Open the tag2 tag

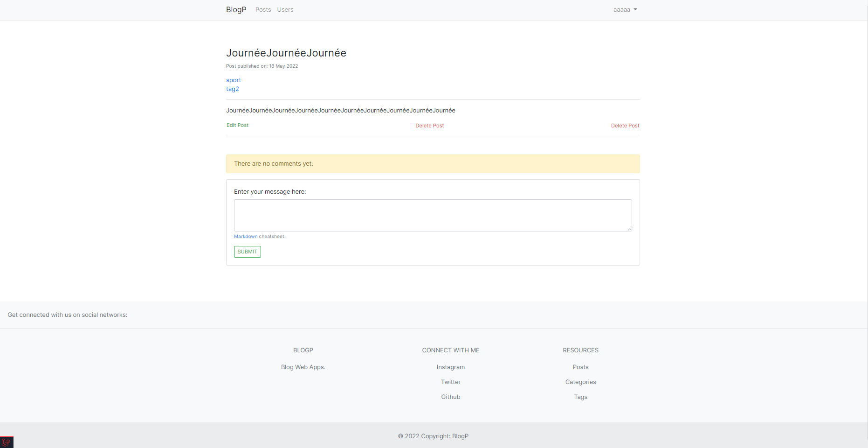point(232,89)
